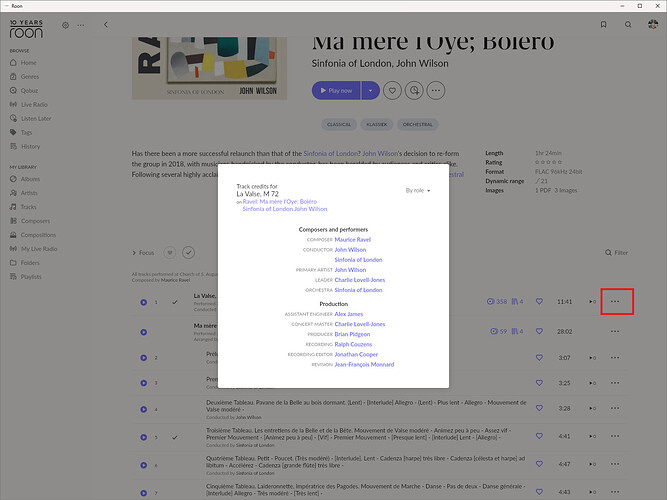The image size is (667, 500).
Task: Open Albums in My Library
Action: coord(25,179)
